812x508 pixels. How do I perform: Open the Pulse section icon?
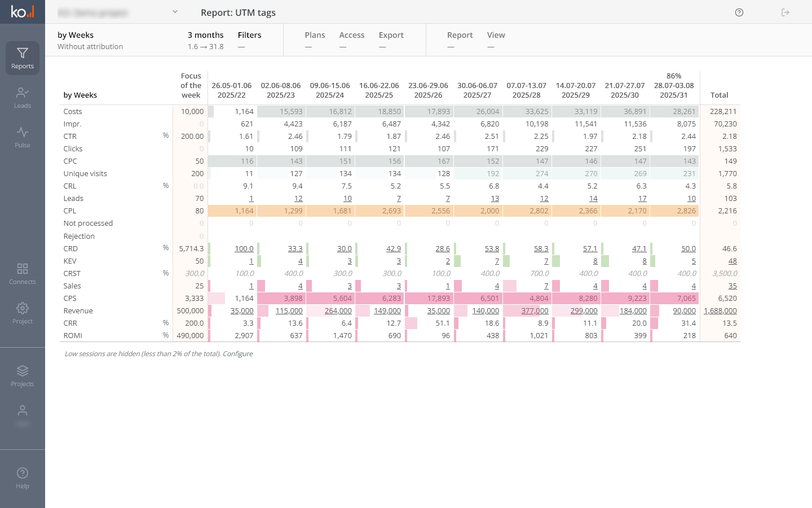coord(23,133)
